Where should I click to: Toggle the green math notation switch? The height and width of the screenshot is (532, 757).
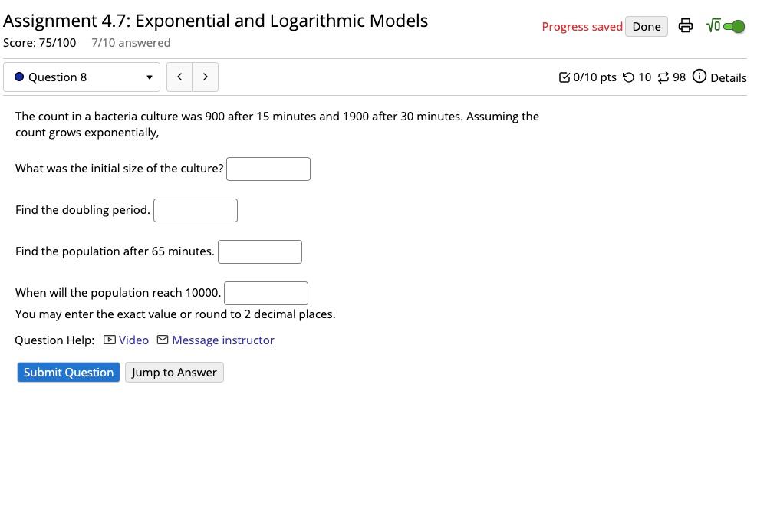coord(734,25)
